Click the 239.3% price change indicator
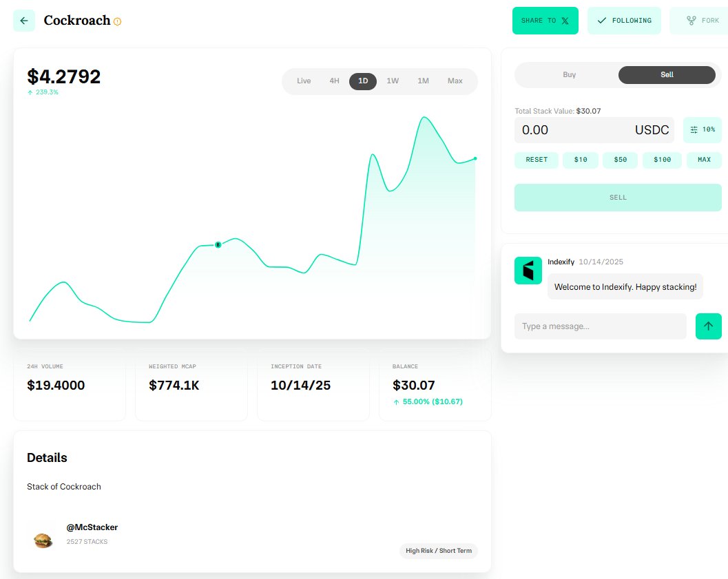 (x=43, y=92)
